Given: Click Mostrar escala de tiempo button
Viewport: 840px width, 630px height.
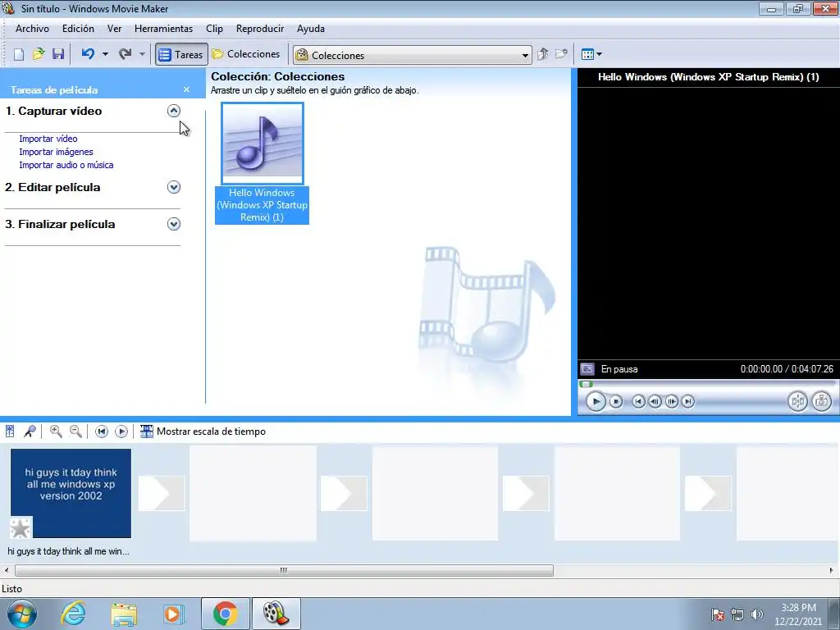Looking at the screenshot, I should point(203,431).
